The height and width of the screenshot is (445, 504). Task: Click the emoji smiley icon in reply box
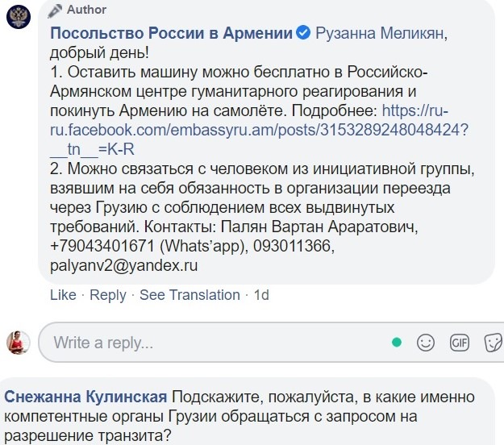[426, 343]
